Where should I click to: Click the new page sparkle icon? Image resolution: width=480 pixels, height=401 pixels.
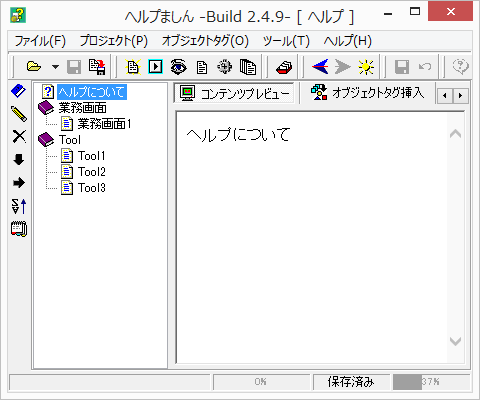point(133,67)
